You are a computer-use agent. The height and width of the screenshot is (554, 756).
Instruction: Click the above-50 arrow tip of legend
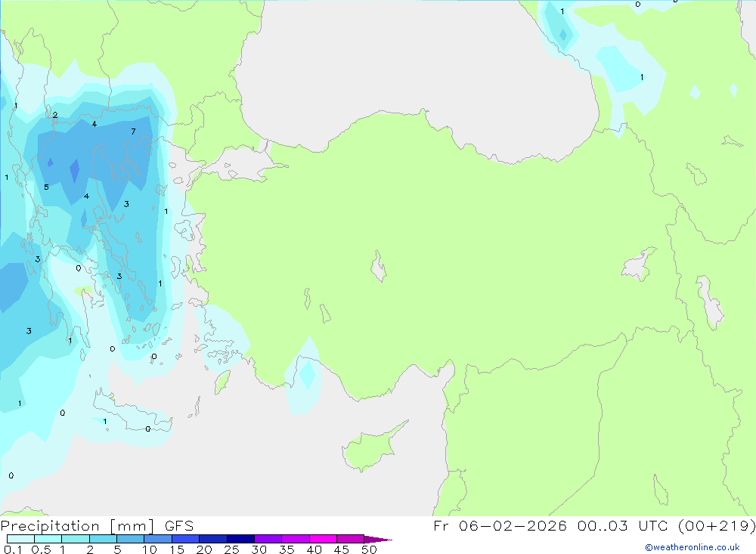coord(377,540)
